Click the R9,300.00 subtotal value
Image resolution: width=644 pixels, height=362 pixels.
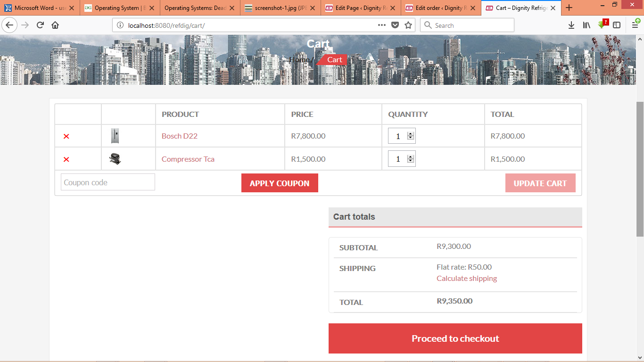coord(454,246)
